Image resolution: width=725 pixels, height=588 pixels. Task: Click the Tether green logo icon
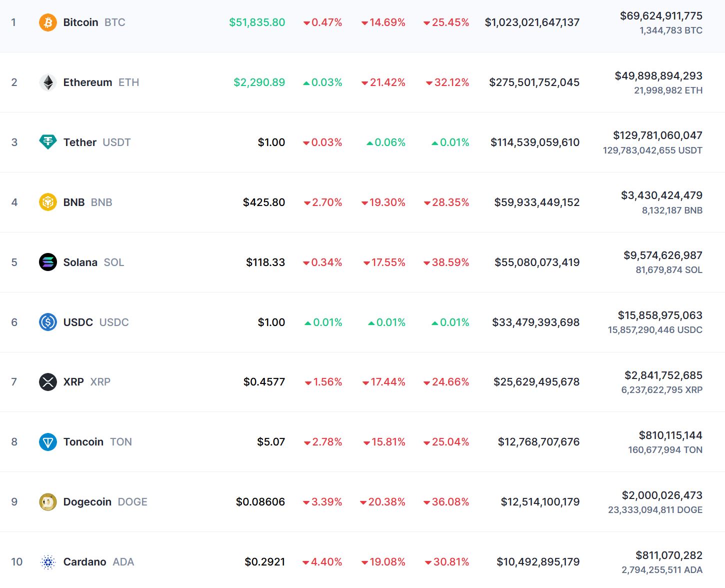pos(48,142)
